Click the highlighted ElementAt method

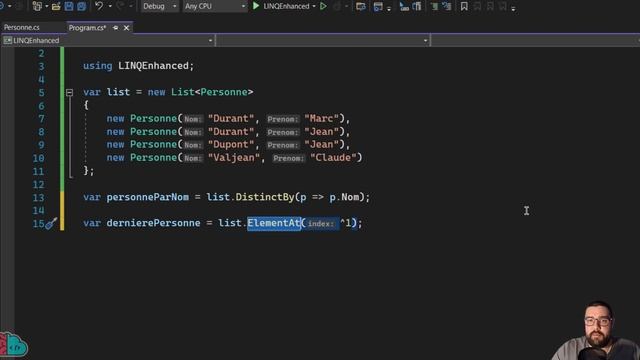coord(274,223)
